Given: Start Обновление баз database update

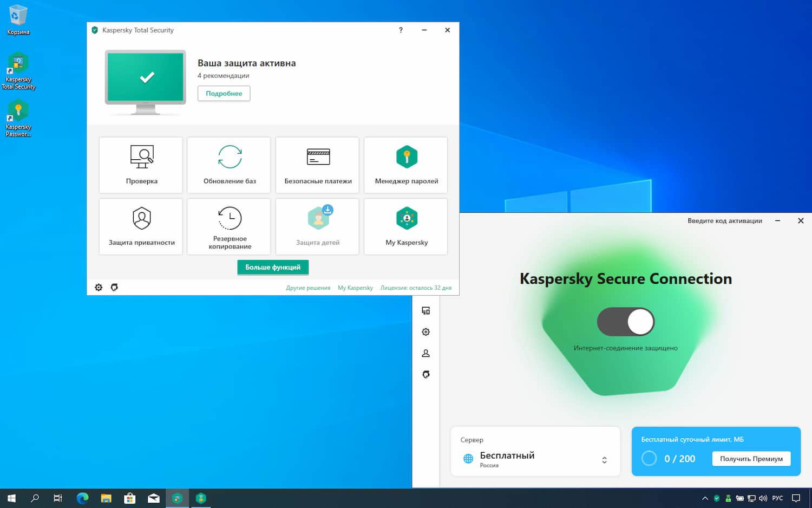Looking at the screenshot, I should pos(229,165).
